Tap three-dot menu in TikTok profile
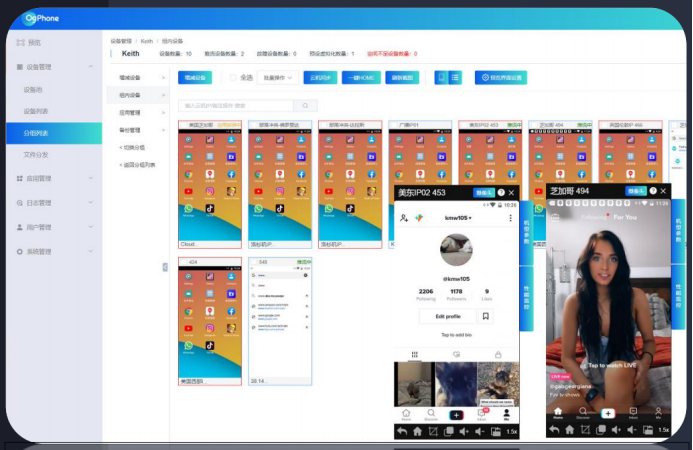Viewport: 693px width, 450px height. click(x=510, y=218)
